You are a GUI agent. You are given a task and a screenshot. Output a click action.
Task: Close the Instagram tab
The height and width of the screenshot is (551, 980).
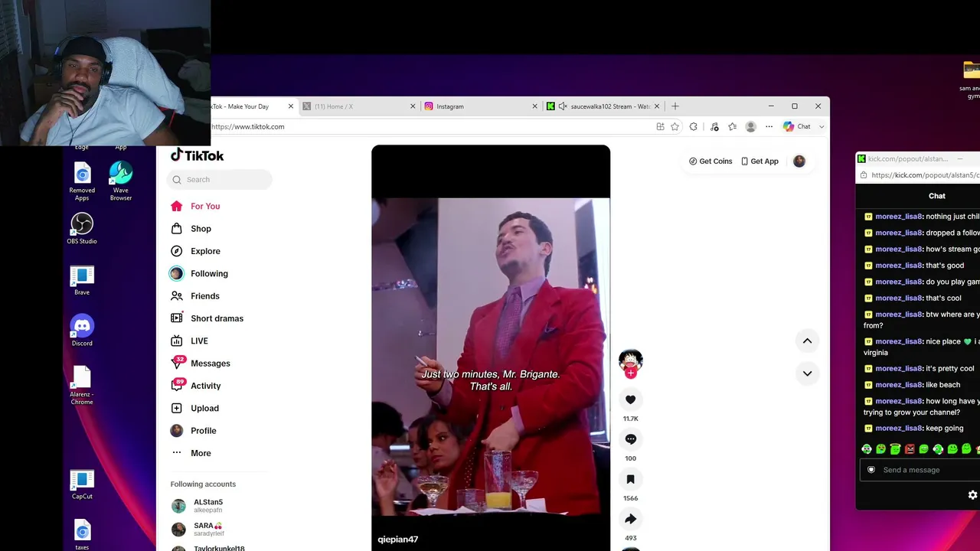(x=534, y=106)
